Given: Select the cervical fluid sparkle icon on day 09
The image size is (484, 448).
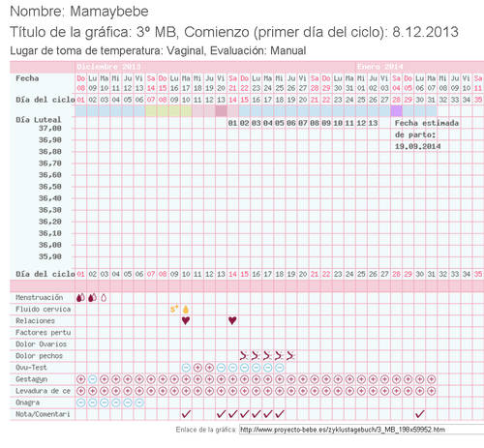Looking at the screenshot, I should pos(174,309).
